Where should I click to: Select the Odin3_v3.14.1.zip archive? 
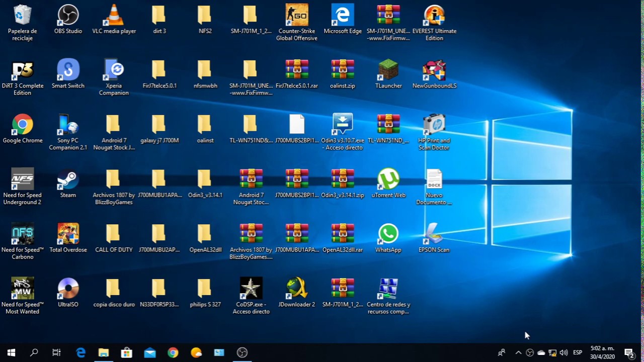pyautogui.click(x=343, y=184)
